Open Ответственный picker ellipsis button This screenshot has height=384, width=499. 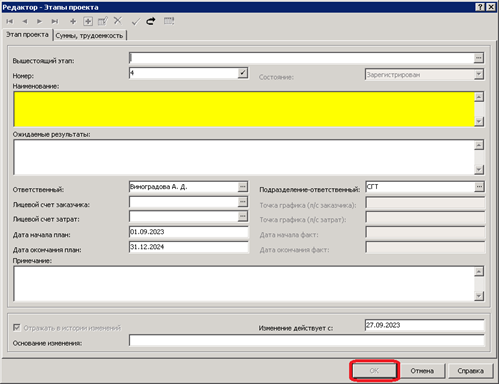click(243, 187)
